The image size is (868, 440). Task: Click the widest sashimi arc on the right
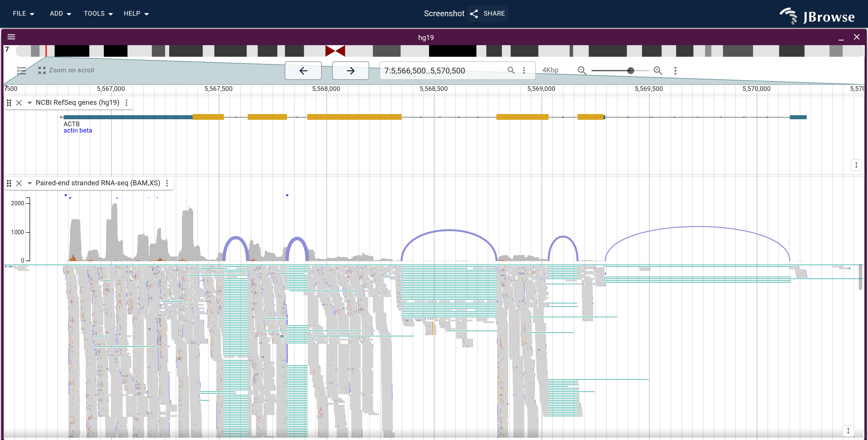698,227
